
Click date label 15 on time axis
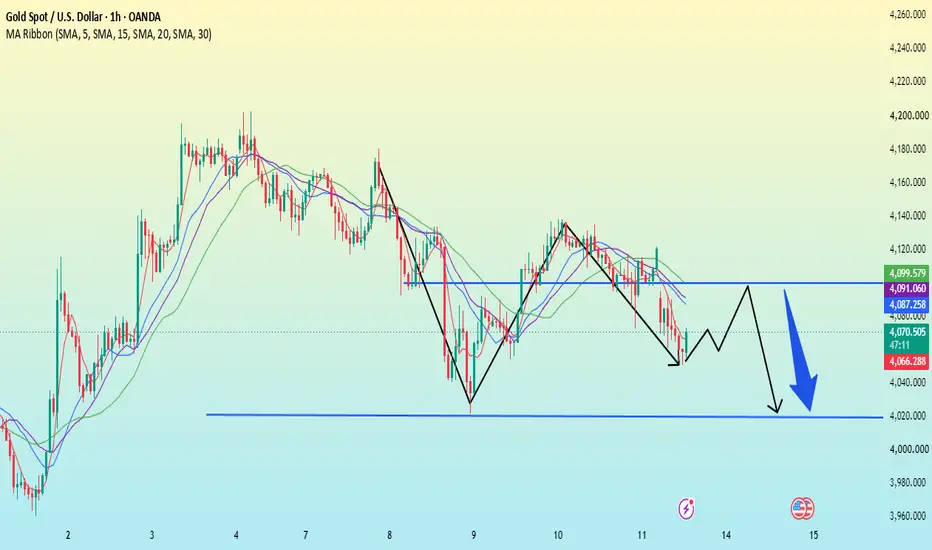pyautogui.click(x=814, y=535)
